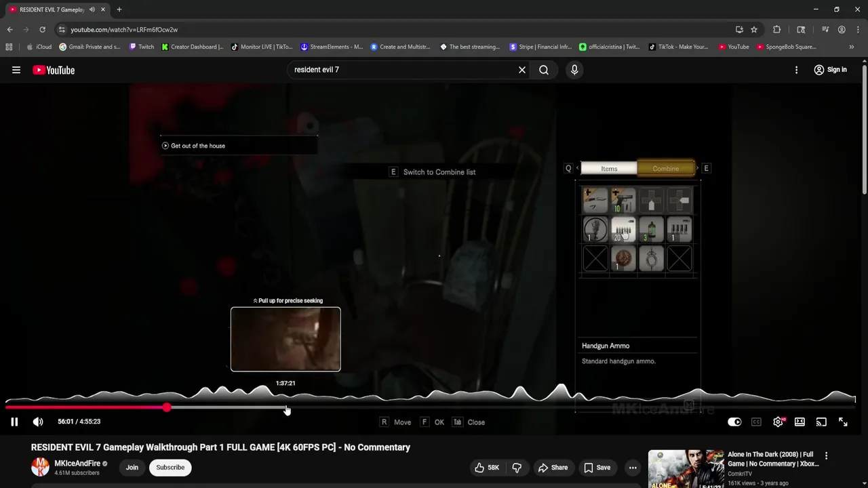Turn on closed captions with the CC button

(x=756, y=422)
